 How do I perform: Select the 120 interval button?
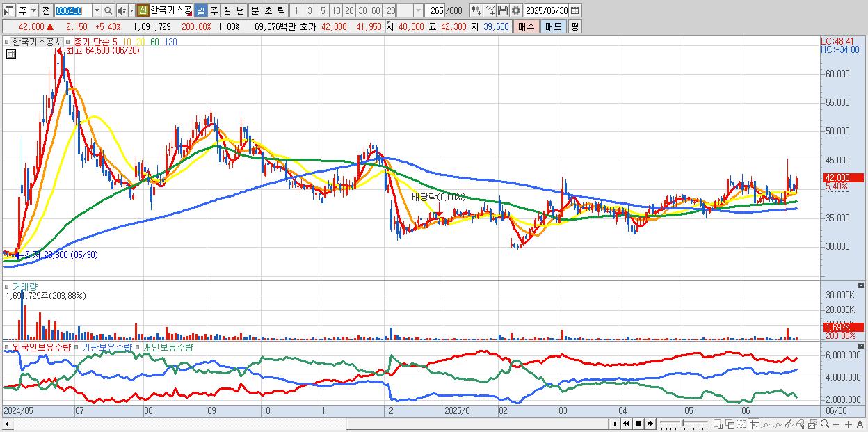(x=389, y=10)
